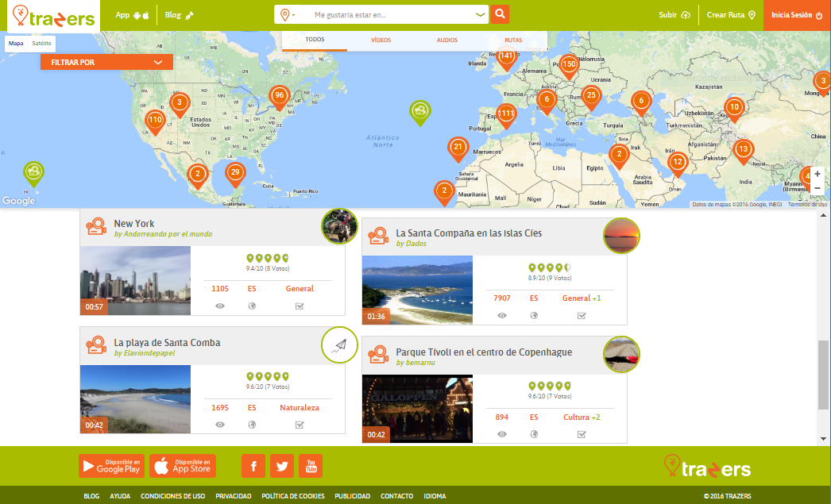The height and width of the screenshot is (504, 831).
Task: Click the language globe icon on Santa Comba card
Action: 252,425
